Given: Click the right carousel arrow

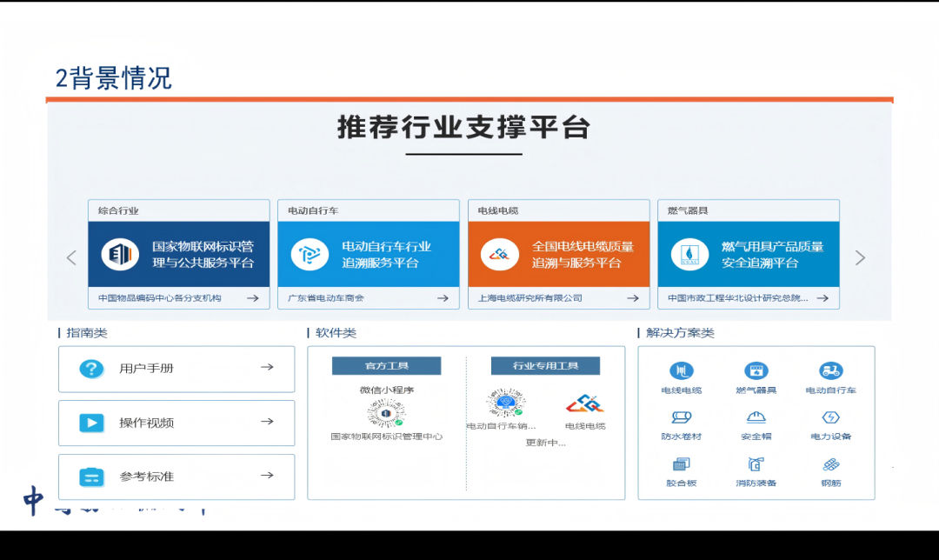Looking at the screenshot, I should [x=860, y=257].
